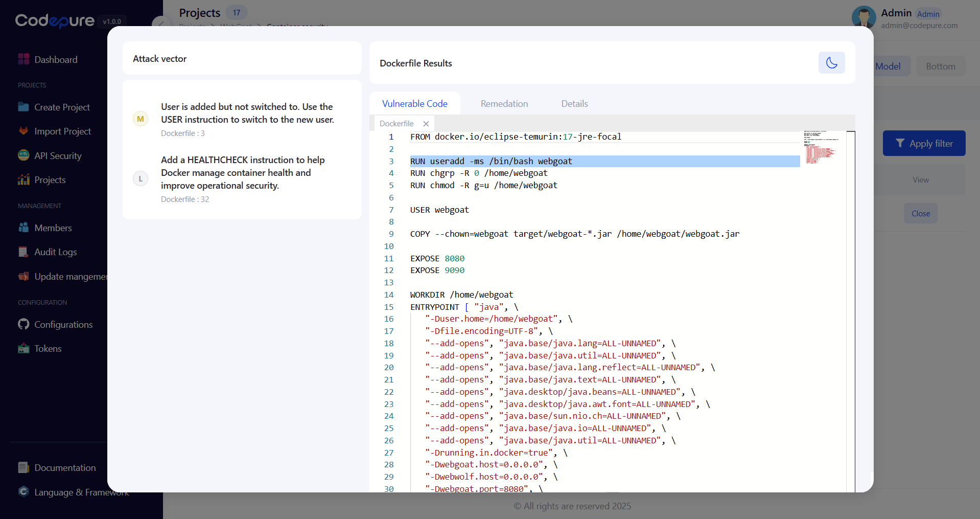Click the Admin user avatar
980x519 pixels.
(864, 16)
